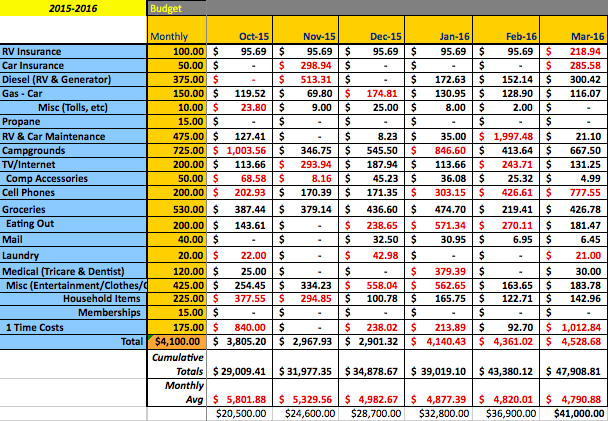Select the $4,100.00 budget total cell
608x421 pixels.
(x=177, y=342)
